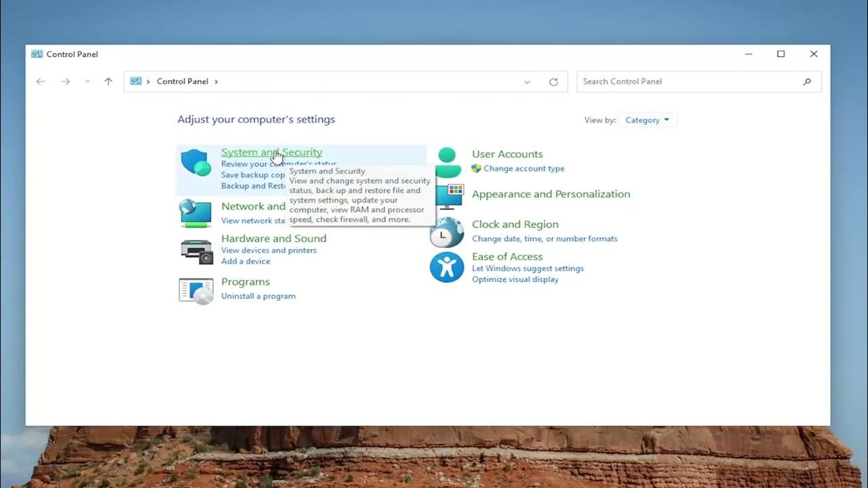Viewport: 868px width, 488px height.
Task: Click Change date, time, or number formats
Action: click(545, 239)
